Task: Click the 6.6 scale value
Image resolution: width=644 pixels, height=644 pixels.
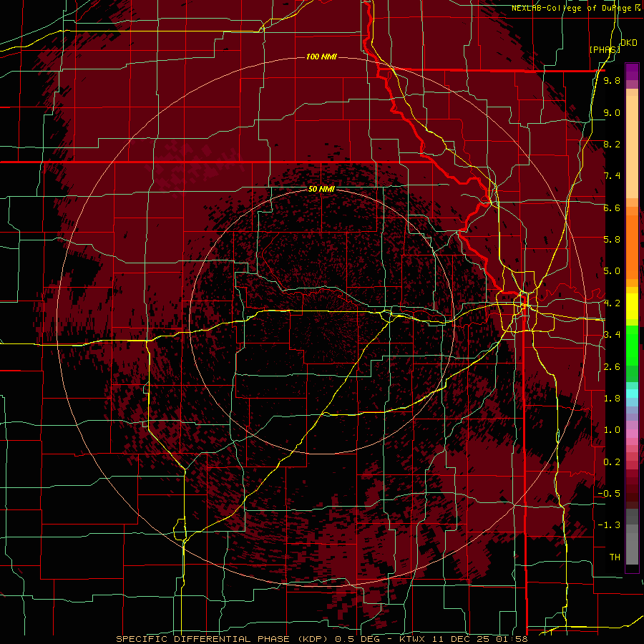Action: [612, 208]
